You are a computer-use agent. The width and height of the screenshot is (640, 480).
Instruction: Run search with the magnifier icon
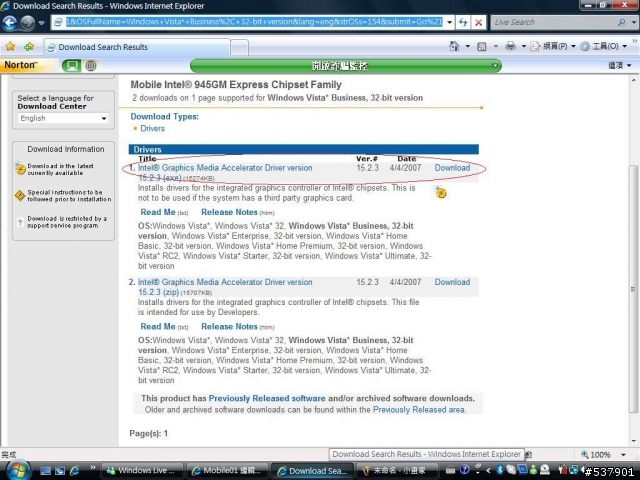coord(622,22)
